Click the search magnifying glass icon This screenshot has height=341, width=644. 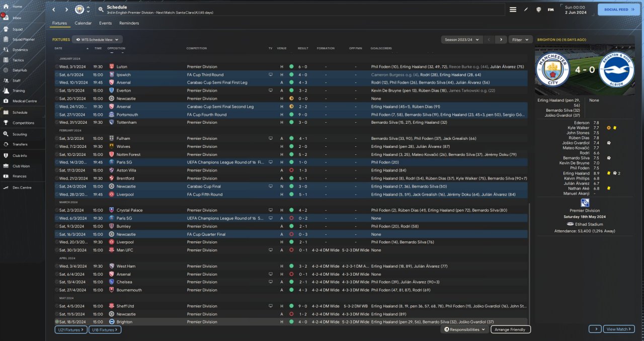101,10
